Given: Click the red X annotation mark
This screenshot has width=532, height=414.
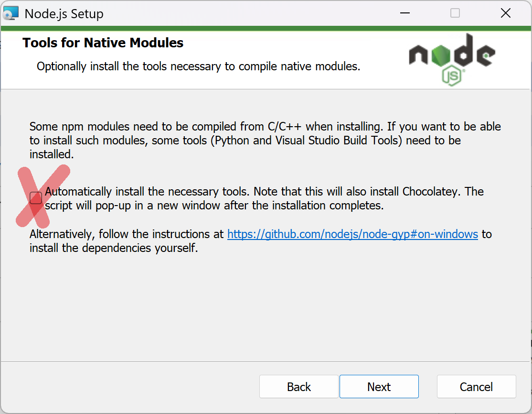Looking at the screenshot, I should coord(43,196).
